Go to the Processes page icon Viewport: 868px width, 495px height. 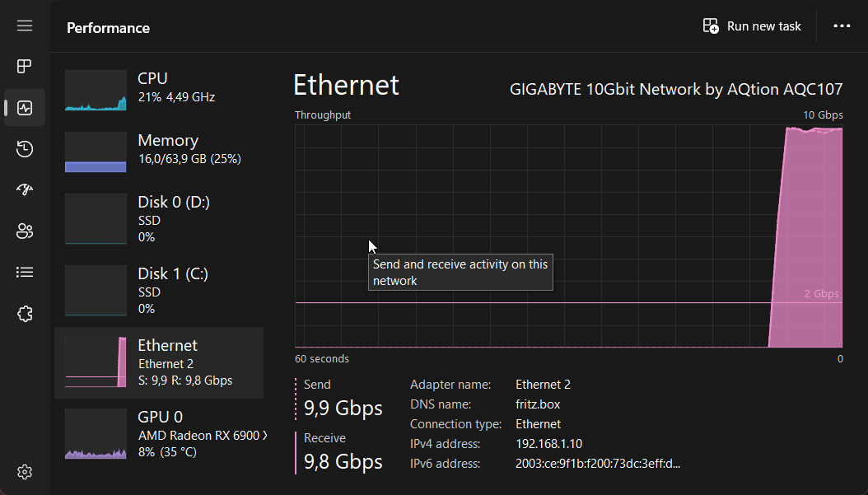tap(25, 67)
